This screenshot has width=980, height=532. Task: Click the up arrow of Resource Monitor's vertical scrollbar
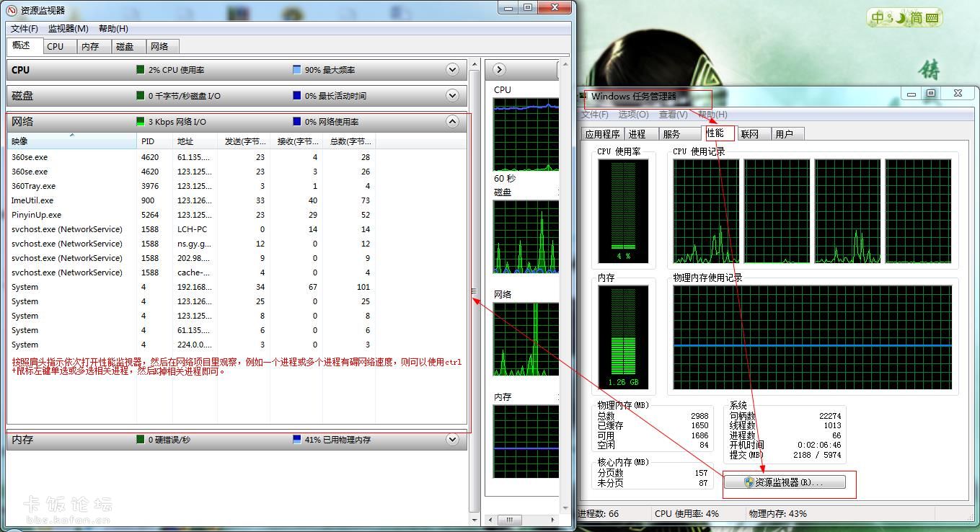tap(474, 64)
